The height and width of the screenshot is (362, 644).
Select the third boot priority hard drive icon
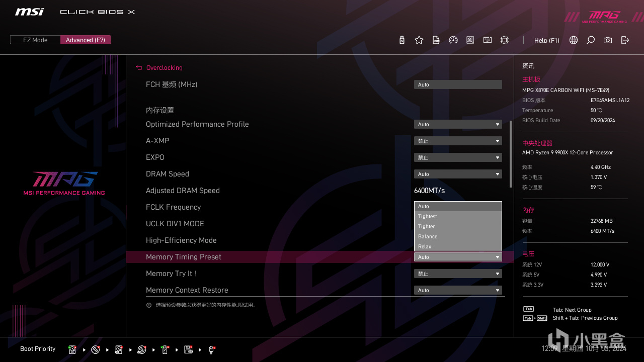coord(119,349)
